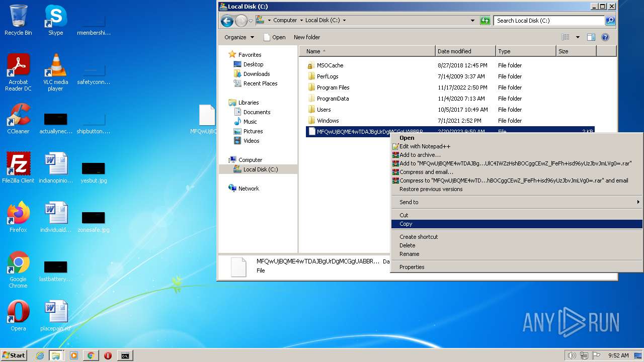Select Downloads under Favorites
This screenshot has width=644, height=362.
pyautogui.click(x=252, y=74)
